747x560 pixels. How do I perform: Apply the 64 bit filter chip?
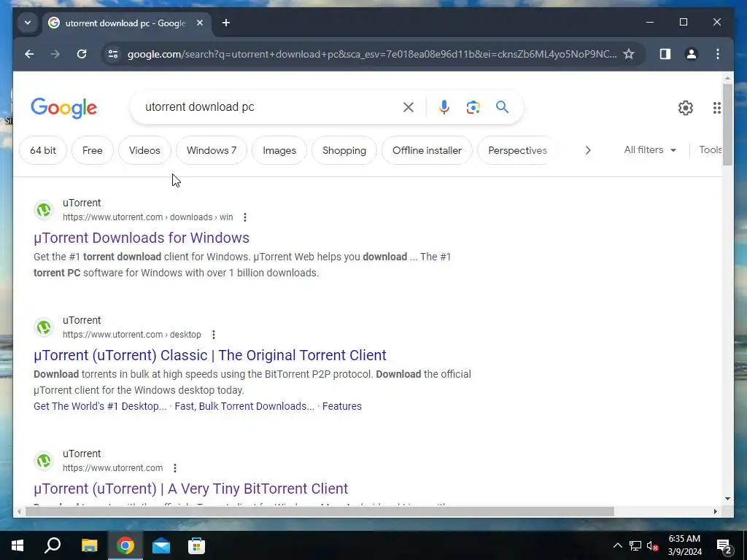tap(43, 150)
